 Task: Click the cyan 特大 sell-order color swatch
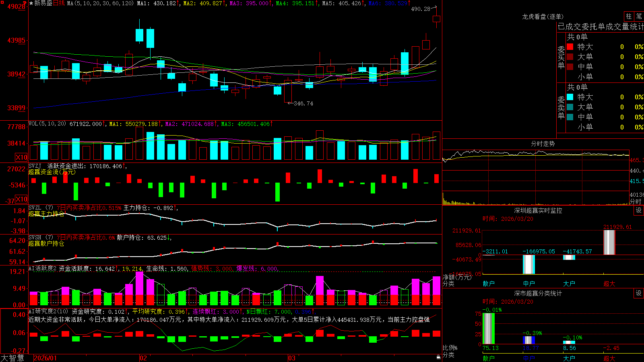tap(570, 97)
